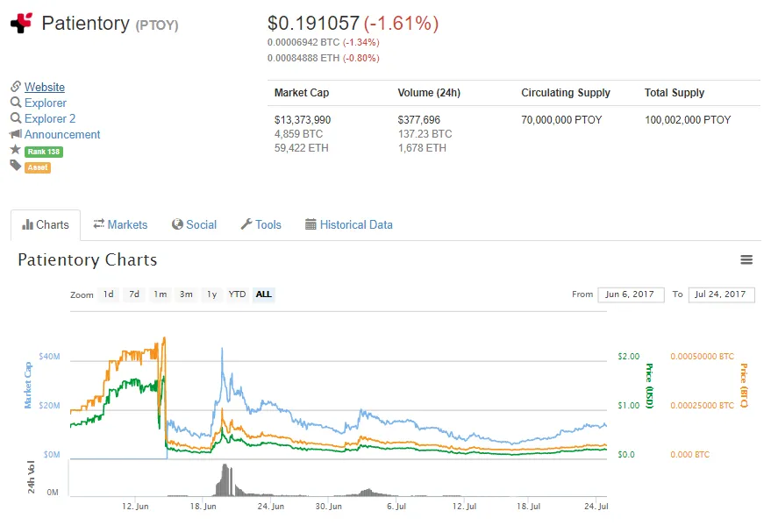Click the 4,859 BTC market cap value
The width and height of the screenshot is (771, 532).
click(x=298, y=134)
